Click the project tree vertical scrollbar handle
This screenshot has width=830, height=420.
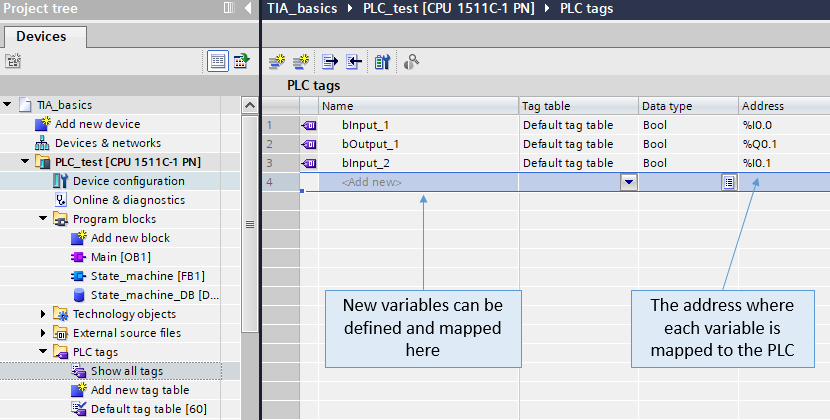[250, 225]
